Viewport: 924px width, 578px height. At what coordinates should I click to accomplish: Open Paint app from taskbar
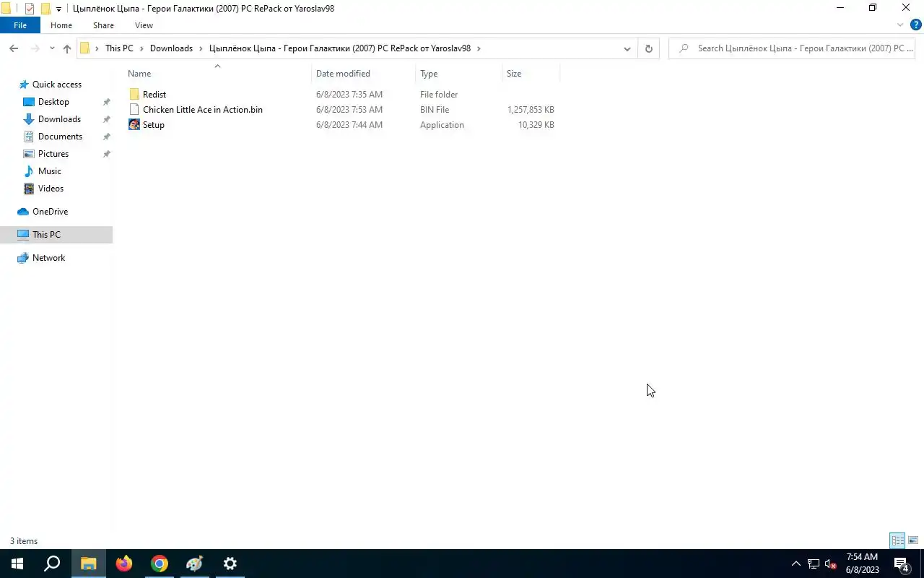click(195, 564)
